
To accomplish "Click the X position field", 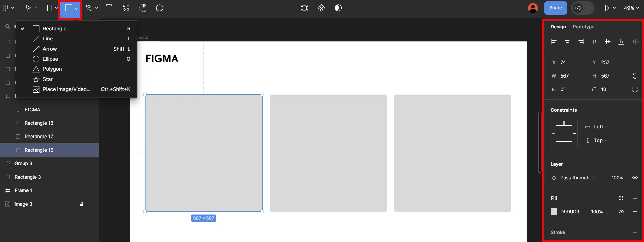I will [x=568, y=62].
